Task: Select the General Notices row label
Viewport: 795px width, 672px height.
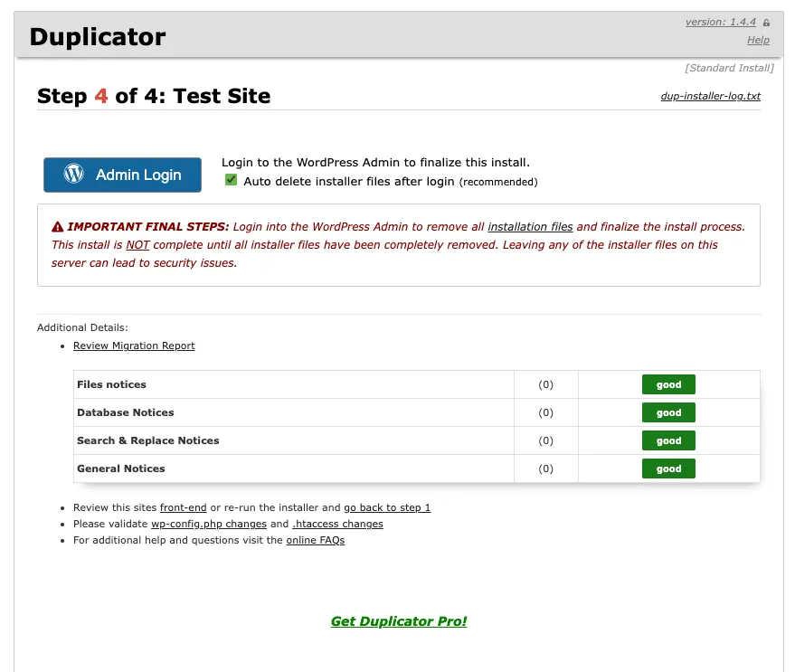Action: coord(120,469)
